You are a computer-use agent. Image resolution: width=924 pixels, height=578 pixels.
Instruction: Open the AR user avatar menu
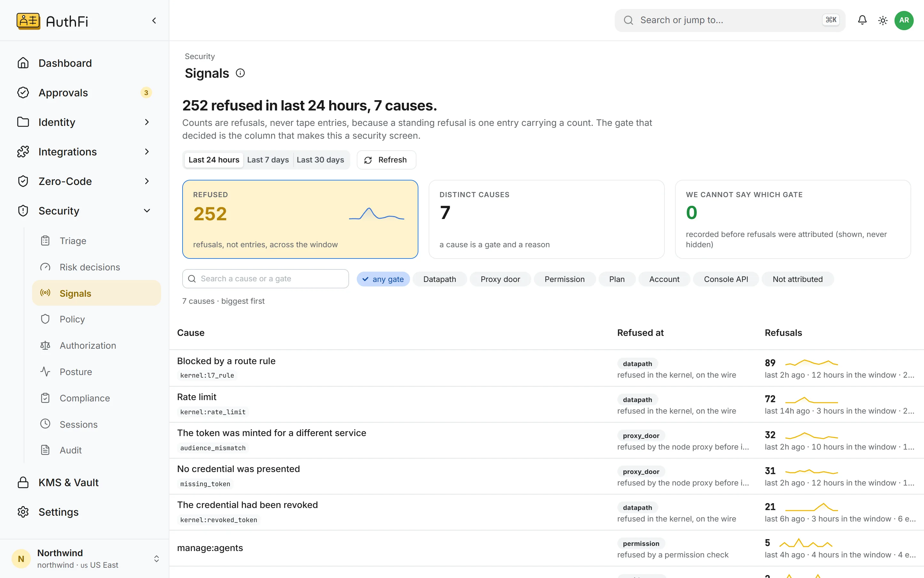[x=904, y=20]
